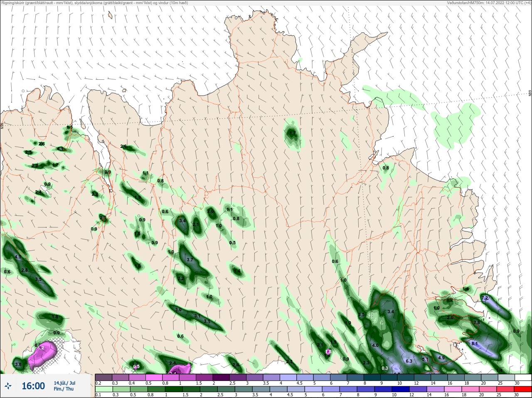Screen dimensions: 532x398
Task: Select the dark purple swatch between 2 and 2.5, upper row
Action: pyautogui.click(x=222, y=377)
